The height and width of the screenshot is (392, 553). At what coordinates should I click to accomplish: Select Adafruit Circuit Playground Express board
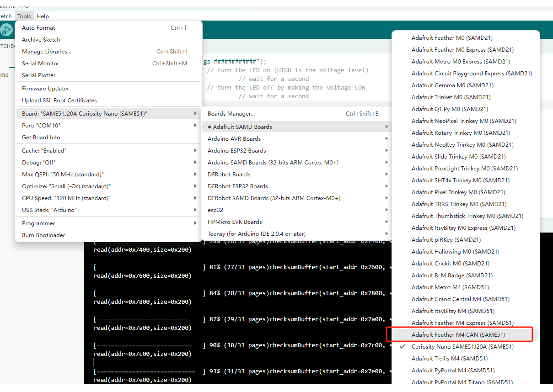[x=466, y=74]
